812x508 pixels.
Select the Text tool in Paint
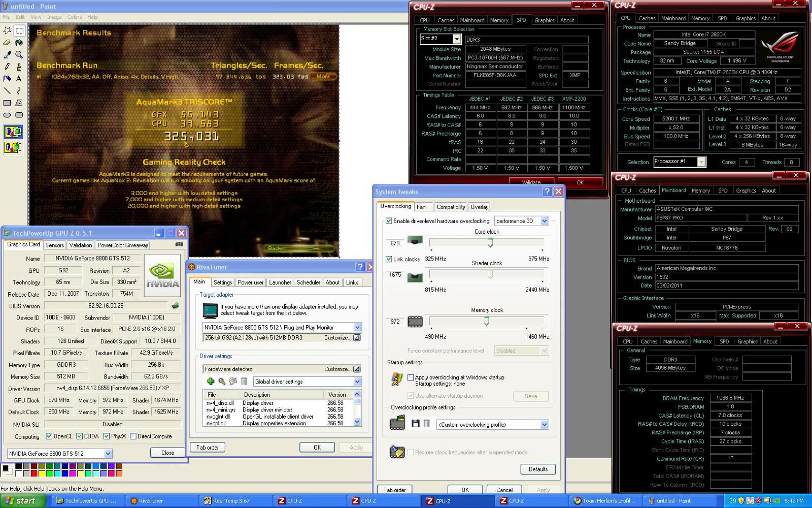19,79
